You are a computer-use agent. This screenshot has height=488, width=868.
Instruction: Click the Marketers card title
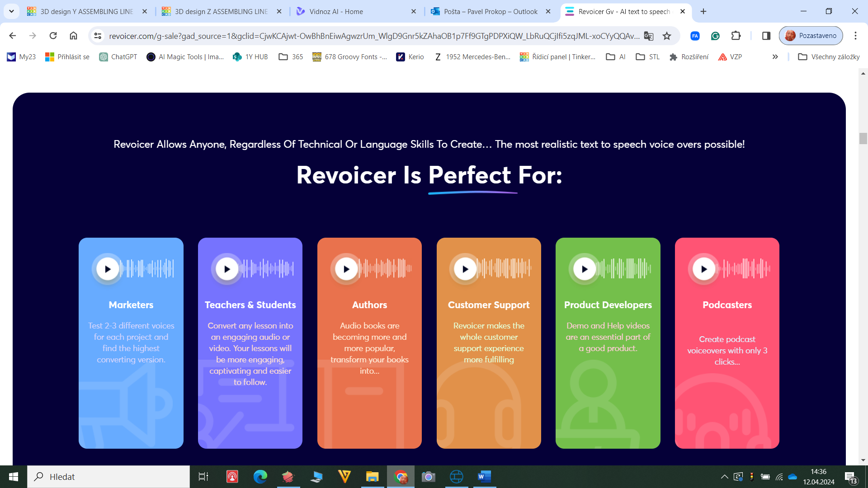pyautogui.click(x=131, y=305)
